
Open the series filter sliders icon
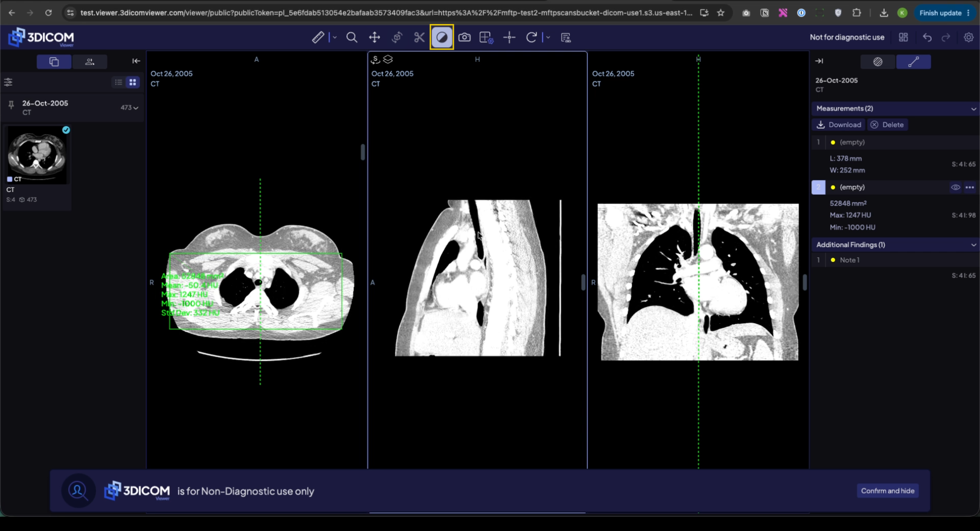click(8, 82)
